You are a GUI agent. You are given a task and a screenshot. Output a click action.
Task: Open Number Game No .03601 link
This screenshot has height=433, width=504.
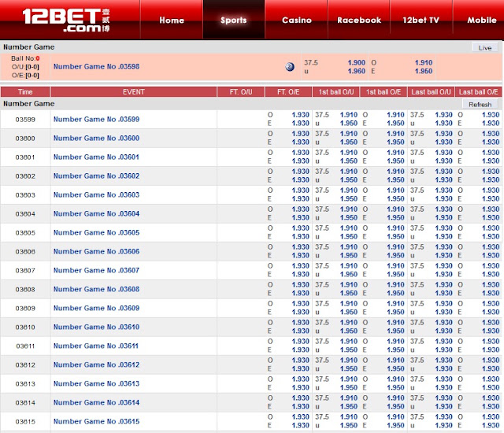click(96, 157)
